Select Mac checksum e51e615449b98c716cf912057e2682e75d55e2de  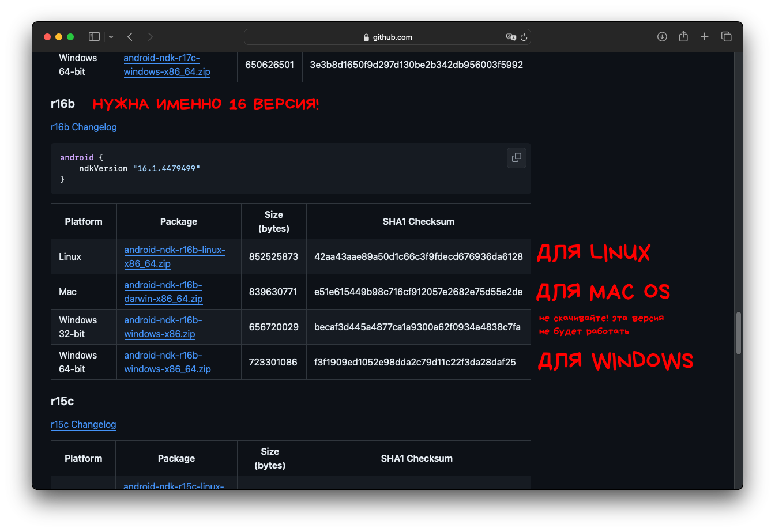[418, 292]
